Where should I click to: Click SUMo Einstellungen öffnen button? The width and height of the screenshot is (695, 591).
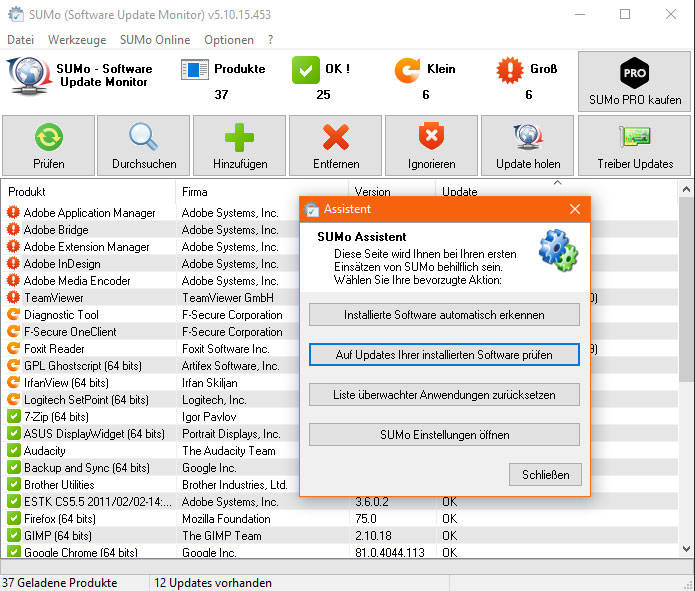(444, 434)
